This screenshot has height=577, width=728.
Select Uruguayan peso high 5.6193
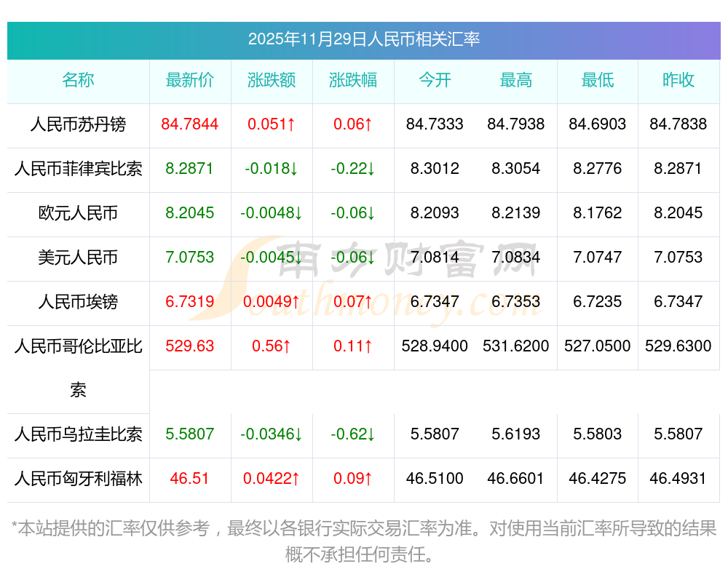[516, 434]
